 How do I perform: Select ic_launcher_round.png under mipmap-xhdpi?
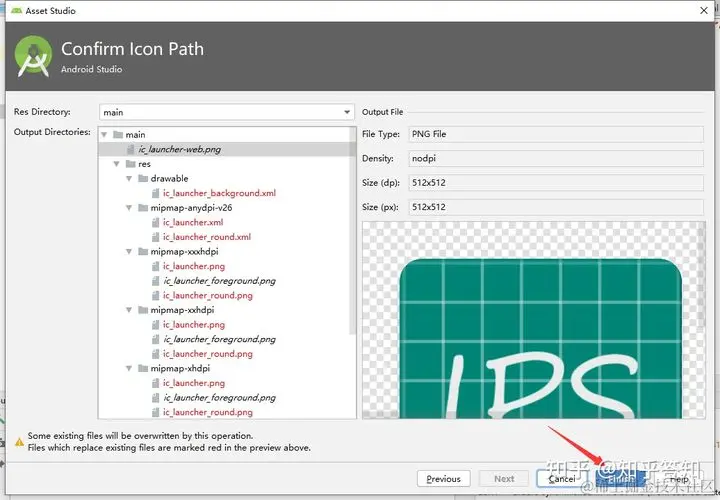[208, 412]
